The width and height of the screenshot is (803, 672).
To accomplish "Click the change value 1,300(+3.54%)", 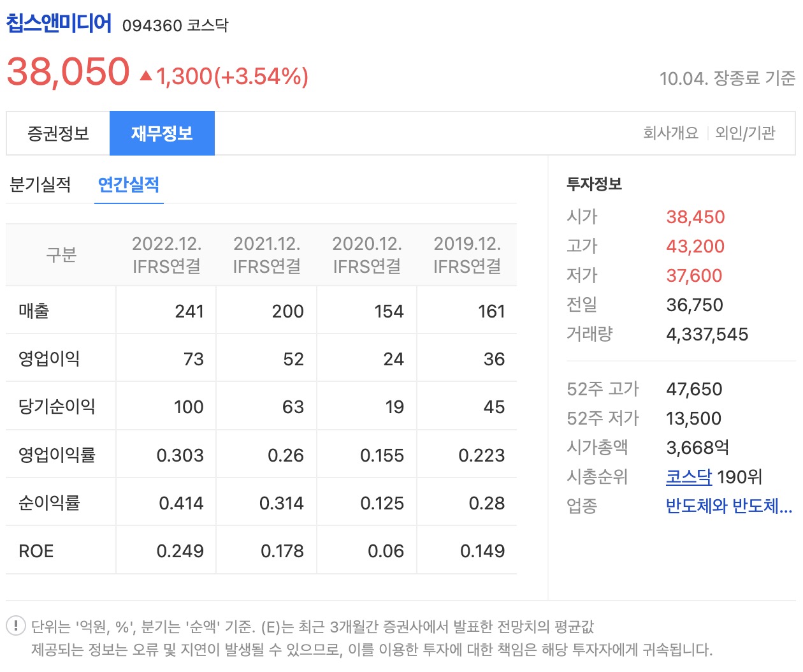I will pyautogui.click(x=233, y=77).
